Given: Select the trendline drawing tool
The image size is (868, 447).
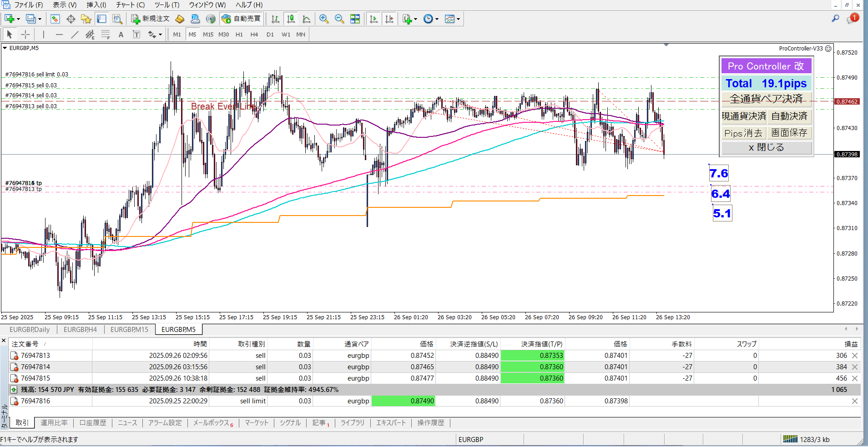Looking at the screenshot, I should (x=75, y=35).
